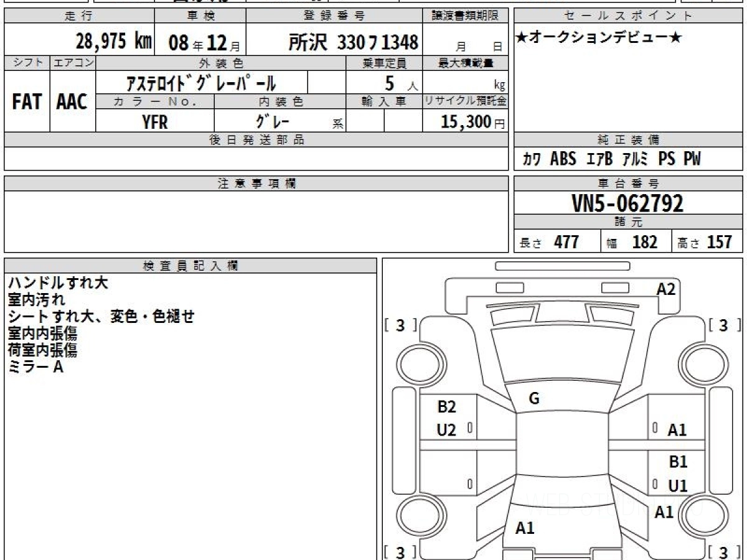Select the B2 damage mark on the diagram

pyautogui.click(x=446, y=407)
